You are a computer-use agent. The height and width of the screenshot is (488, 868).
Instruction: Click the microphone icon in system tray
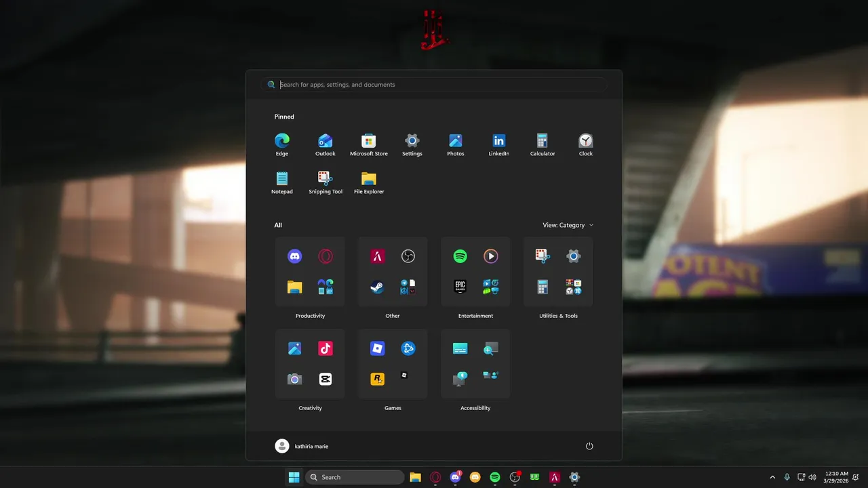pos(787,477)
